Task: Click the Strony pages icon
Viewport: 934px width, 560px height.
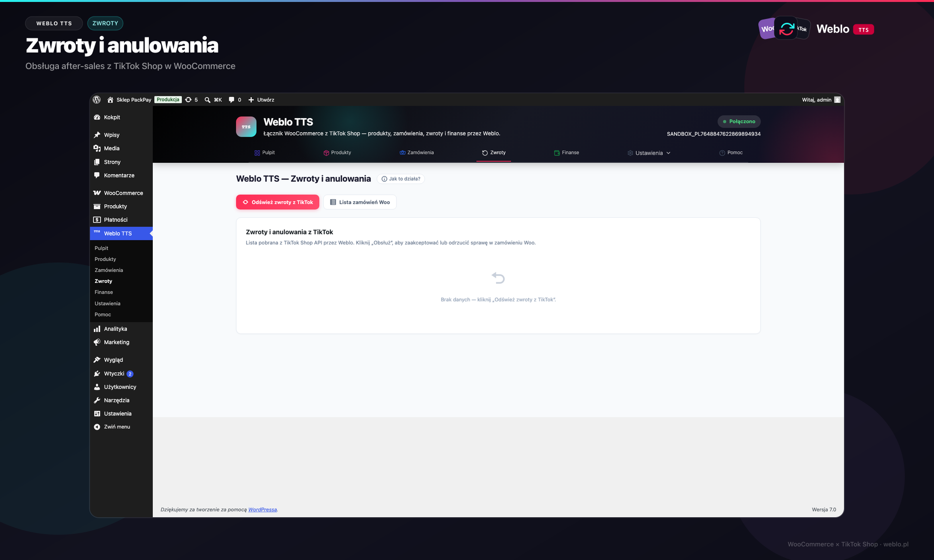Action: point(97,162)
